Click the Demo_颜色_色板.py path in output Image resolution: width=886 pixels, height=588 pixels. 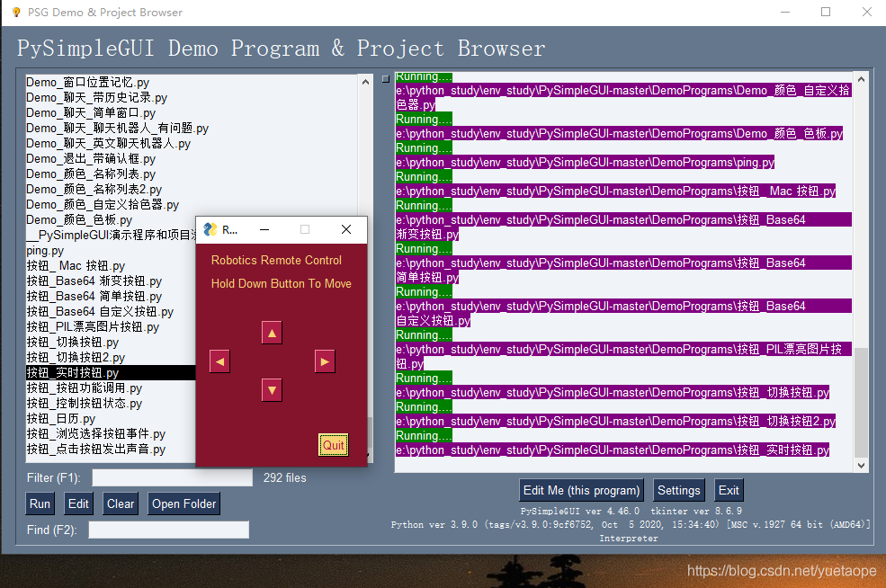click(x=619, y=133)
